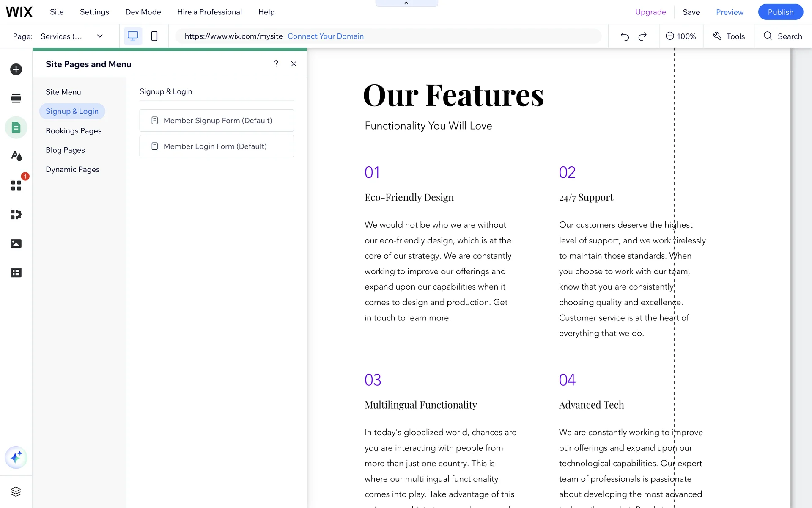Open the Content Manager table icon

coord(16,273)
